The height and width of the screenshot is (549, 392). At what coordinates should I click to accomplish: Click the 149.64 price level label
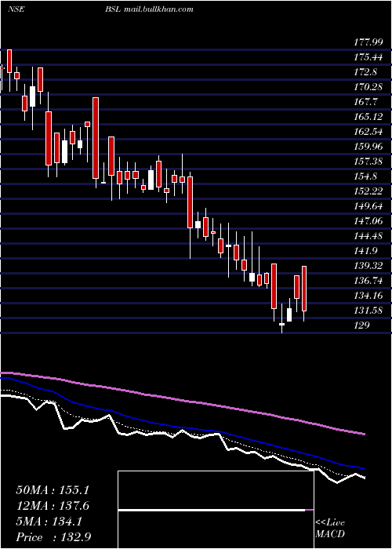pyautogui.click(x=368, y=205)
